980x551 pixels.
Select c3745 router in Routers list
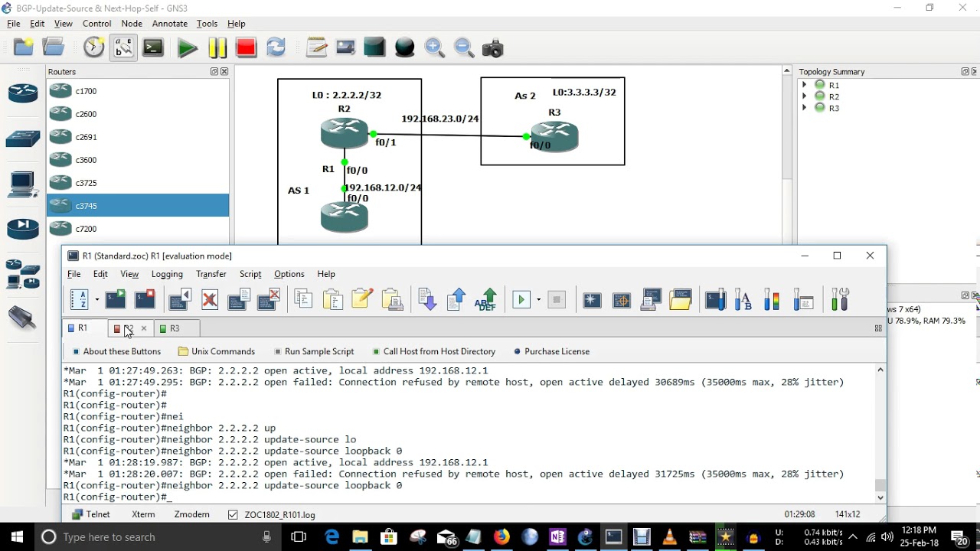click(138, 206)
